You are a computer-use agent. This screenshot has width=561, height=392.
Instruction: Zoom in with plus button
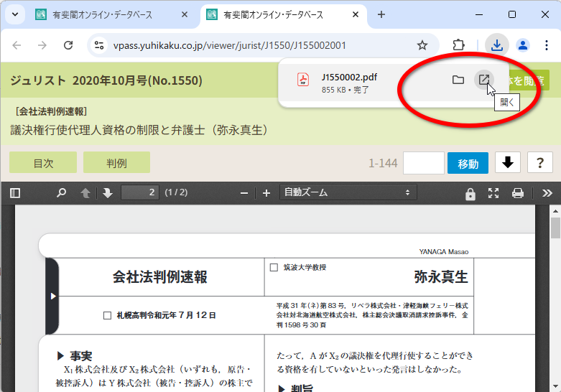(266, 193)
